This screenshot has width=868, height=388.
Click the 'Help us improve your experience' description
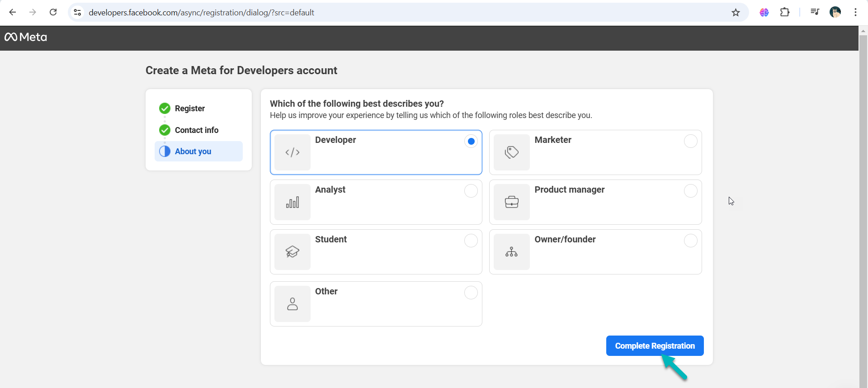(x=431, y=115)
